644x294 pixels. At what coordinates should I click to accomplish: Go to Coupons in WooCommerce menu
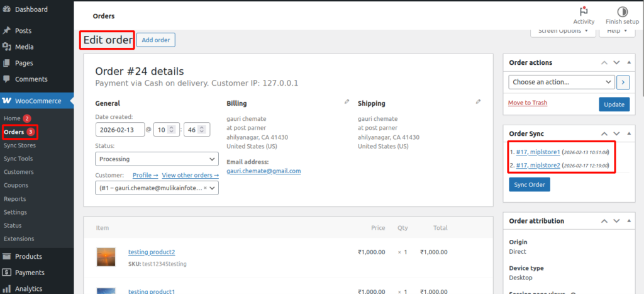pyautogui.click(x=16, y=185)
